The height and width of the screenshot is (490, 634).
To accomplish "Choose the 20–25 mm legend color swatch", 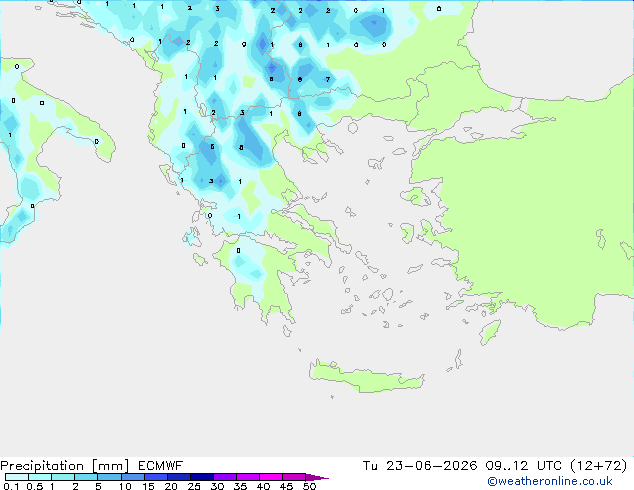I will click(179, 477).
